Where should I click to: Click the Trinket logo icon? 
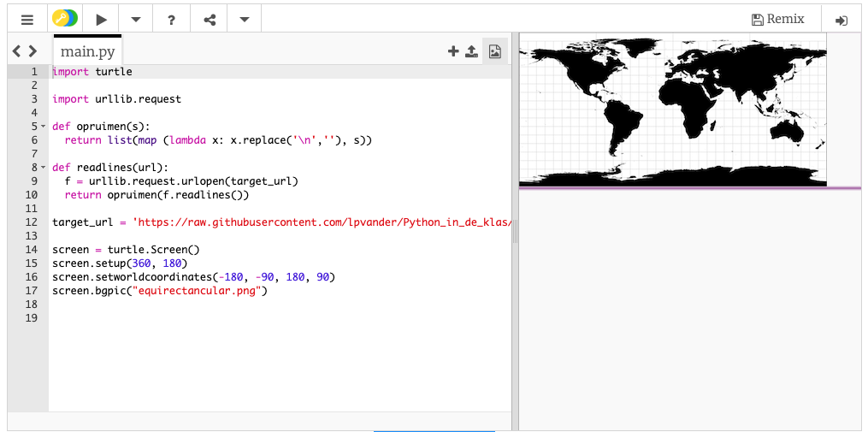pos(65,19)
